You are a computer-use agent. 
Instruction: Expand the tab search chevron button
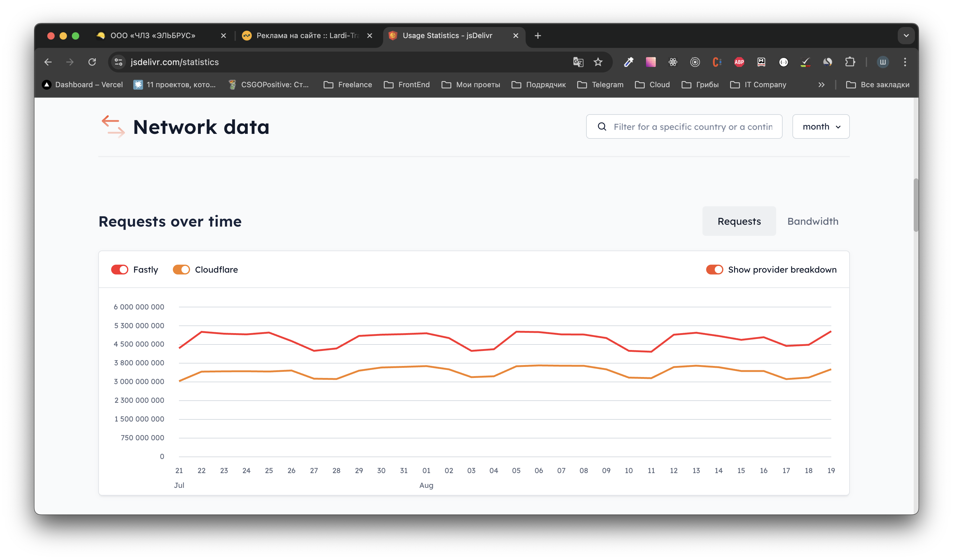click(x=906, y=36)
